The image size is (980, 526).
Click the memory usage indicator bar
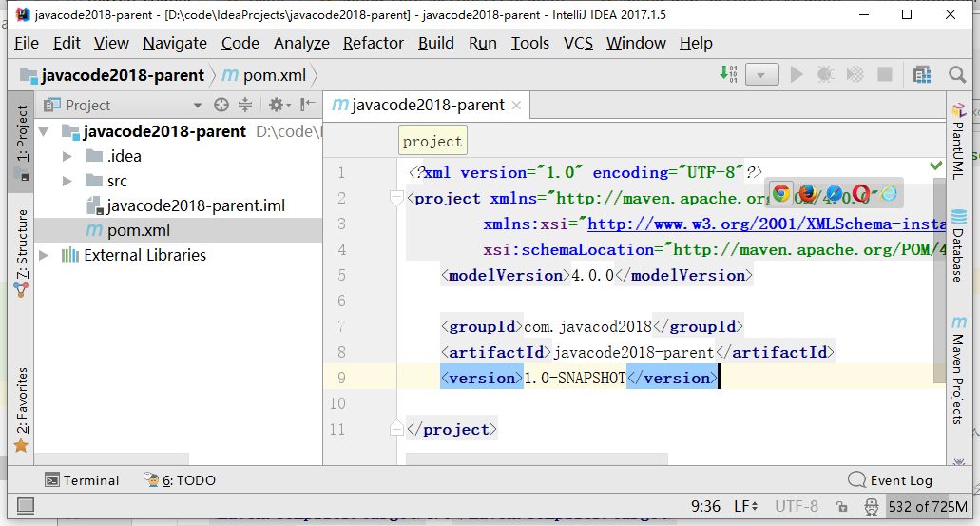pyautogui.click(x=928, y=507)
